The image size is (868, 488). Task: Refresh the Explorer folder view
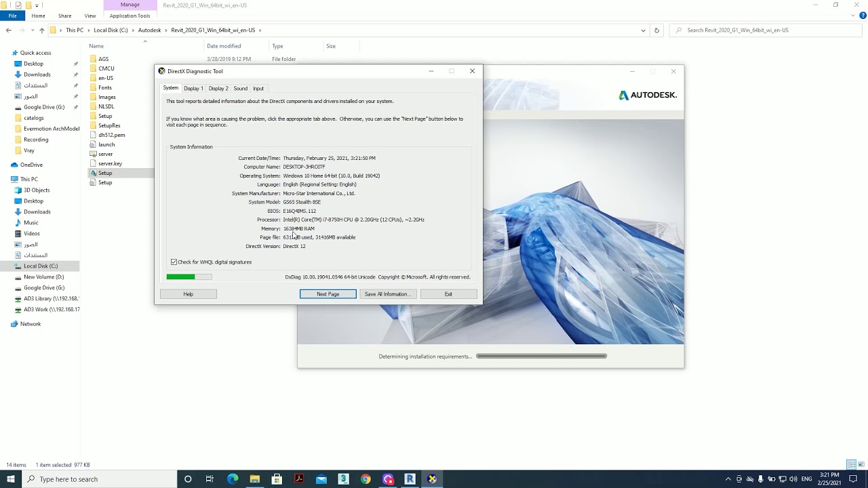[x=656, y=30]
